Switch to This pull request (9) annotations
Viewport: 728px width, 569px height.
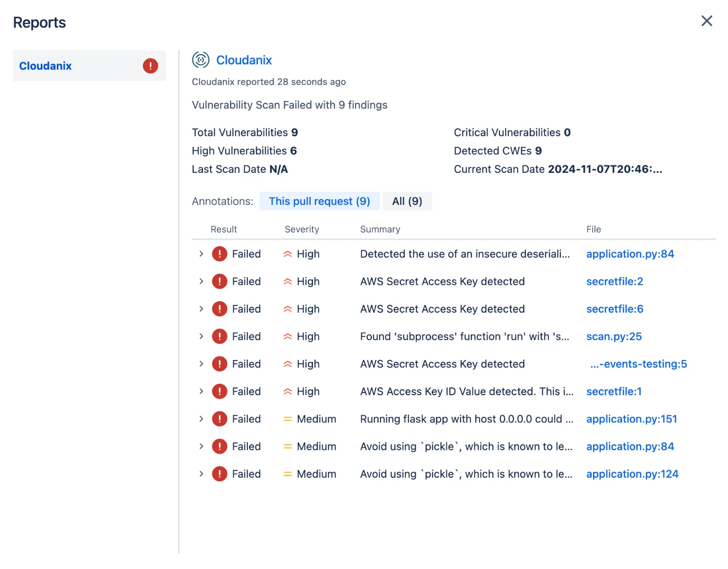pyautogui.click(x=319, y=201)
